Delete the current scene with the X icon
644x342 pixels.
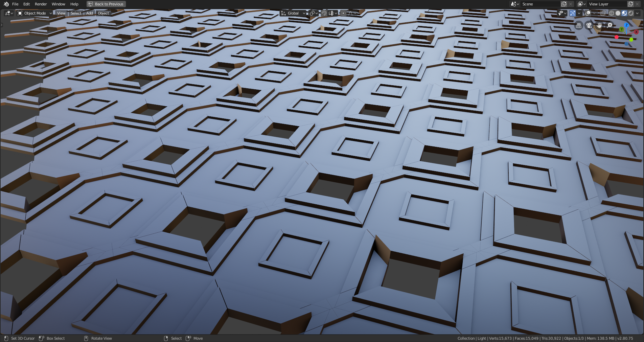click(x=571, y=4)
